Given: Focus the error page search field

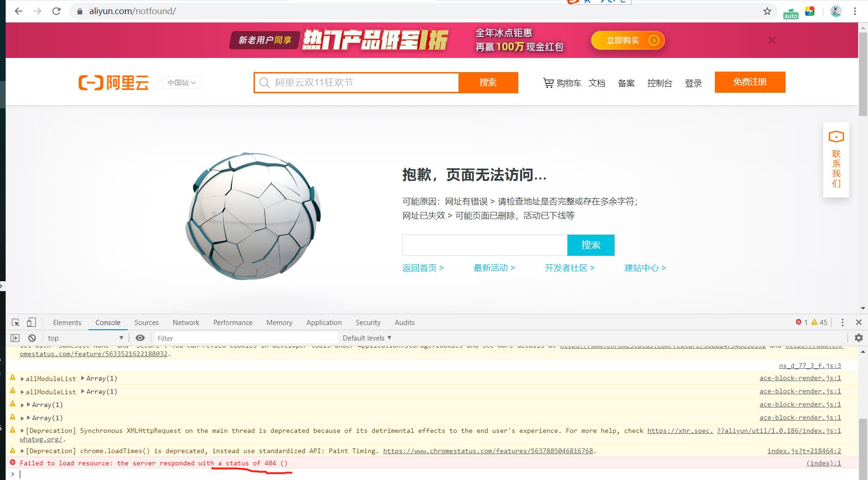Looking at the screenshot, I should click(485, 245).
